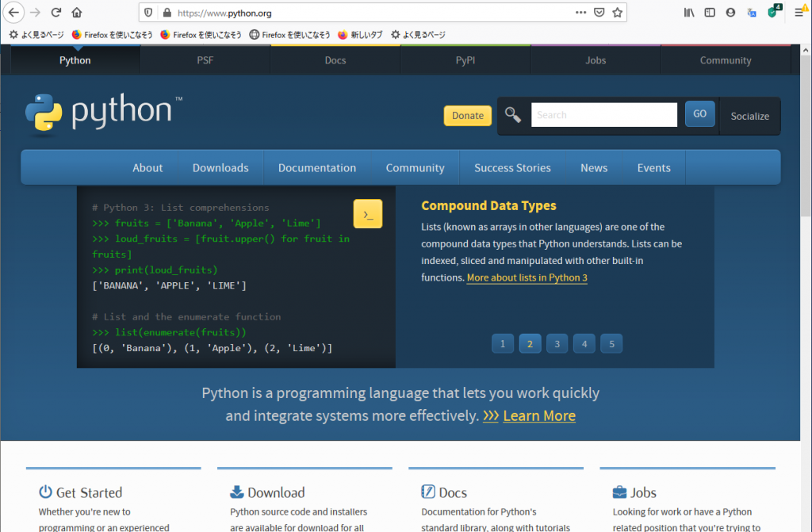Open the Firefox library icon
The width and height of the screenshot is (812, 532).
point(690,13)
